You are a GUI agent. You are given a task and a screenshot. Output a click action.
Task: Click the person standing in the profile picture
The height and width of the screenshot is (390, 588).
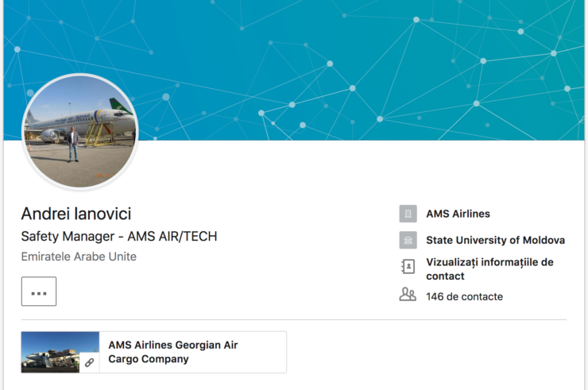click(73, 145)
